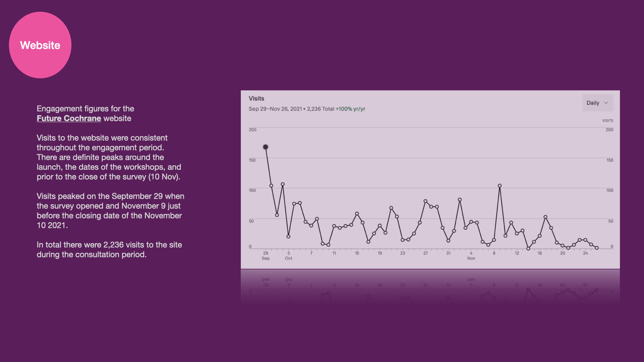This screenshot has height=362, width=644.
Task: Select the filled Sep 29 peak point
Action: tap(265, 147)
